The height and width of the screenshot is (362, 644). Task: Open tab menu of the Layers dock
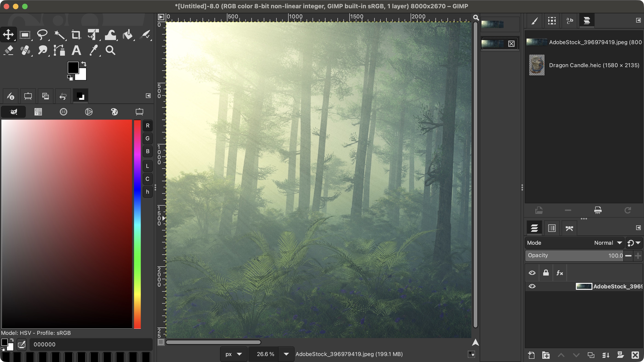pos(638,228)
